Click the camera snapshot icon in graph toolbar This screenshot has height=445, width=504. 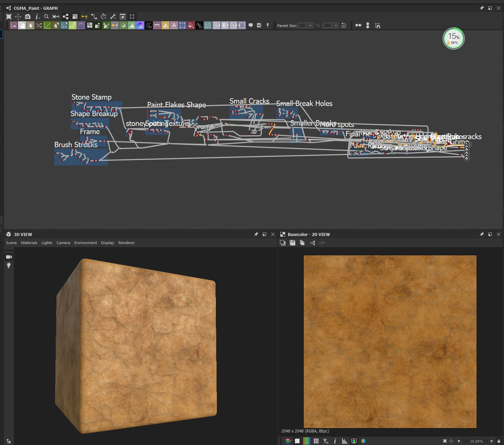coord(28,17)
